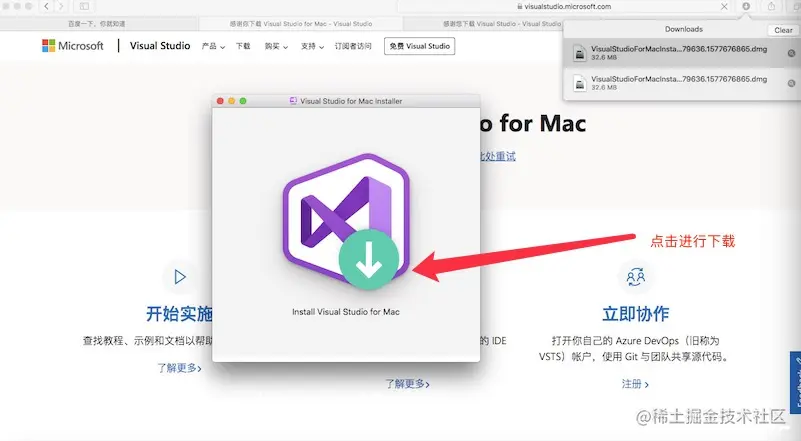Open 了解更多 under 开始实施
801x441 pixels.
point(179,368)
